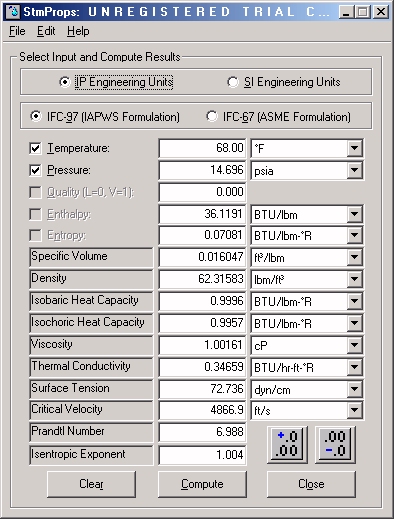
Task: Click the Entropy value field 0.07081
Action: (202, 235)
